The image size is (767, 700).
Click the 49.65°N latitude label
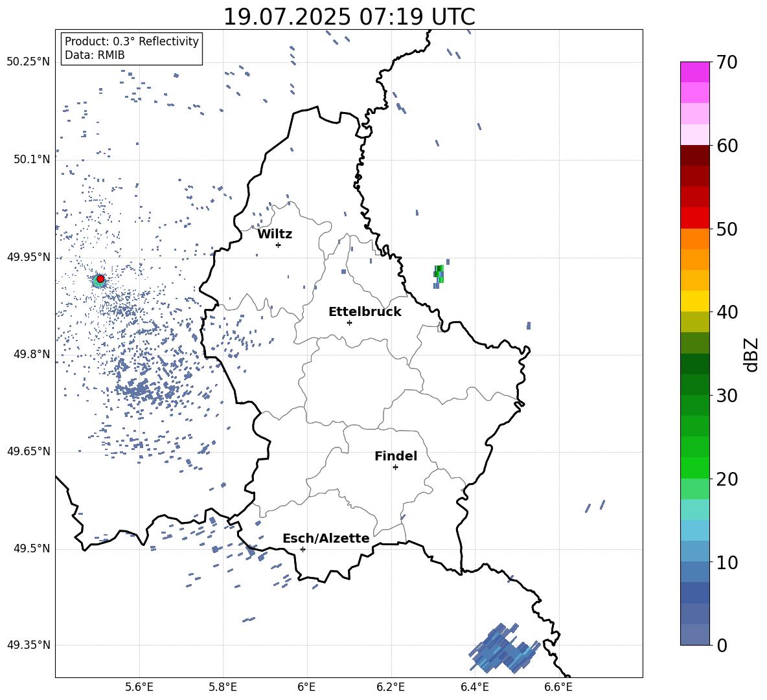coord(29,451)
